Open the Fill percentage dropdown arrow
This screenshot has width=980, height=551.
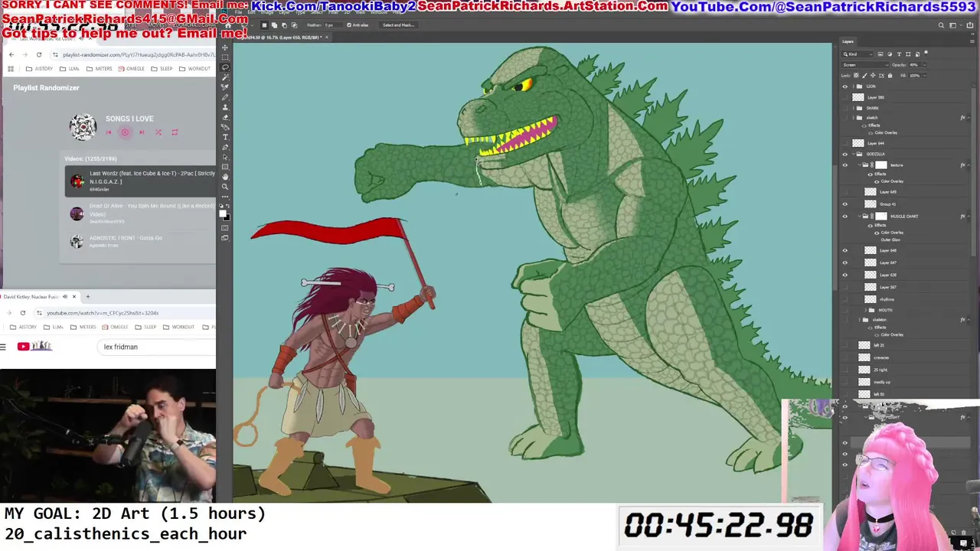(925, 76)
